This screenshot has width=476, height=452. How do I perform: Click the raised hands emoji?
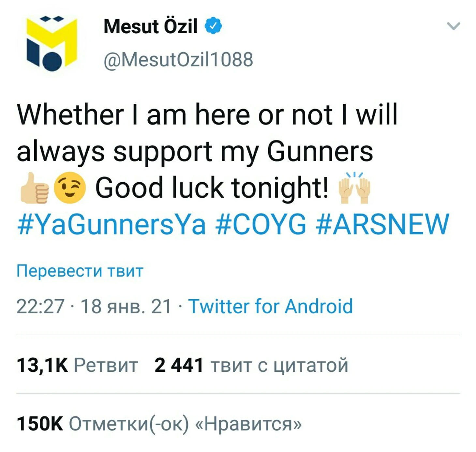point(354,188)
